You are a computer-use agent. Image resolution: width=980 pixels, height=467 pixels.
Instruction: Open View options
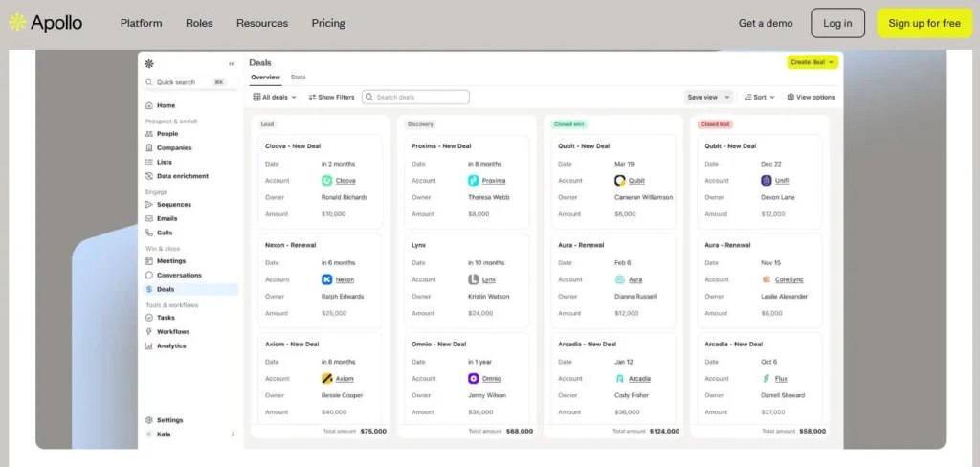click(x=811, y=97)
